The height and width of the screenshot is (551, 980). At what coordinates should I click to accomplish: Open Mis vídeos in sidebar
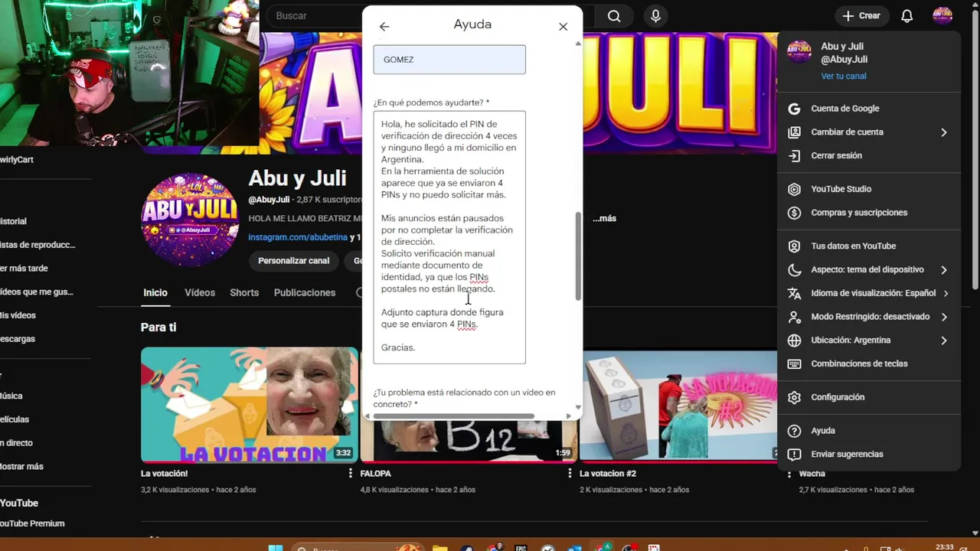18,315
